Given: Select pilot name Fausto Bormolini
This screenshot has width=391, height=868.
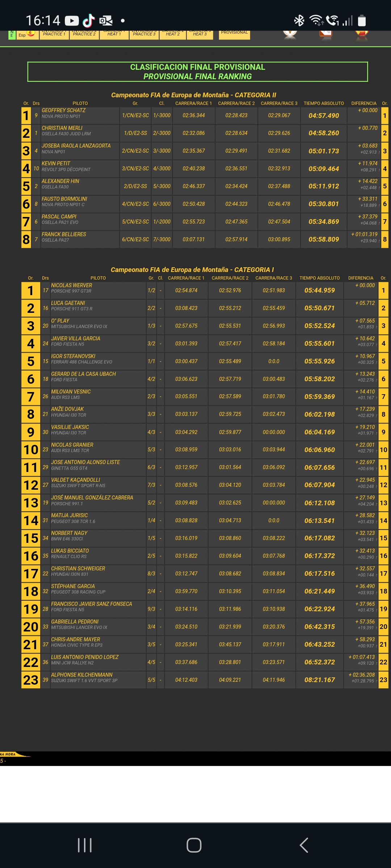Looking at the screenshot, I should point(64,199).
